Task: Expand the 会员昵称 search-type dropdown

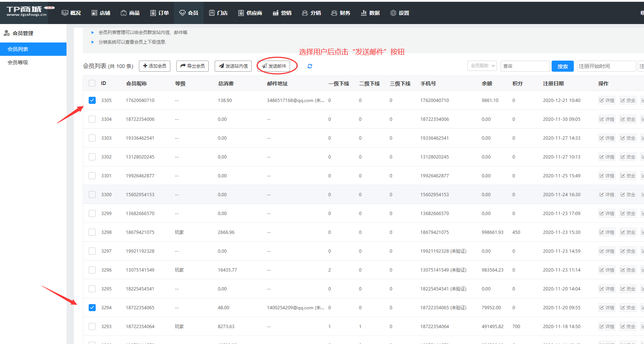Action: click(482, 66)
